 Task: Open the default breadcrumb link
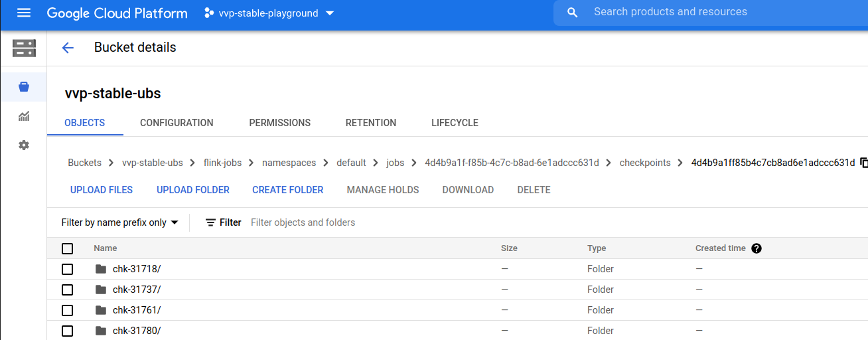pos(351,163)
